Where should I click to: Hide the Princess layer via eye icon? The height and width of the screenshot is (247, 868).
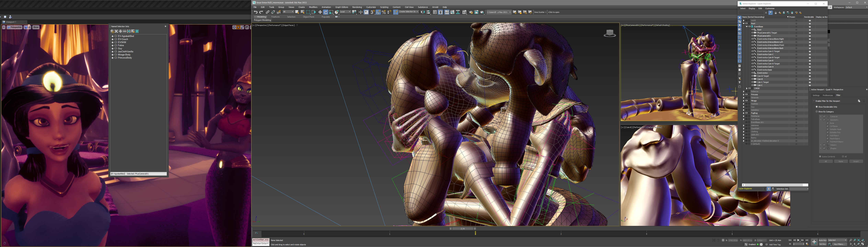[746, 95]
